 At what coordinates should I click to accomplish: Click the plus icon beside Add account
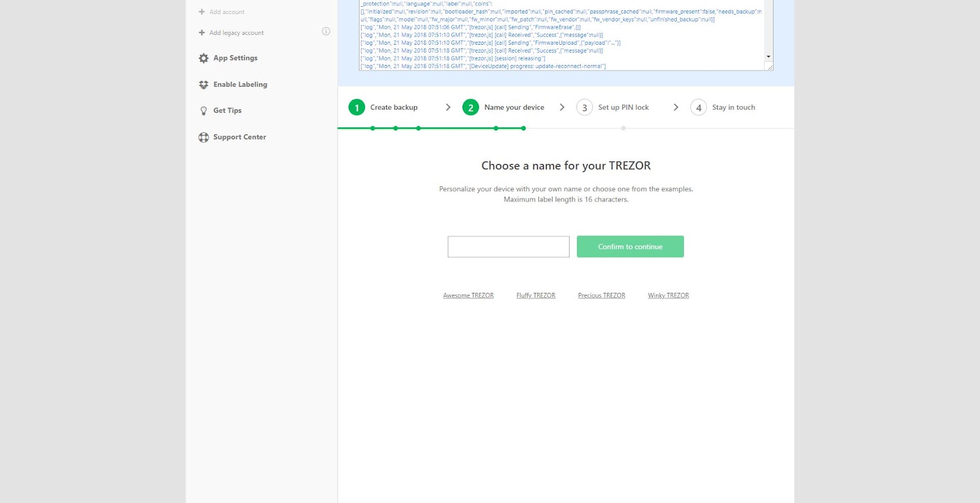click(202, 12)
